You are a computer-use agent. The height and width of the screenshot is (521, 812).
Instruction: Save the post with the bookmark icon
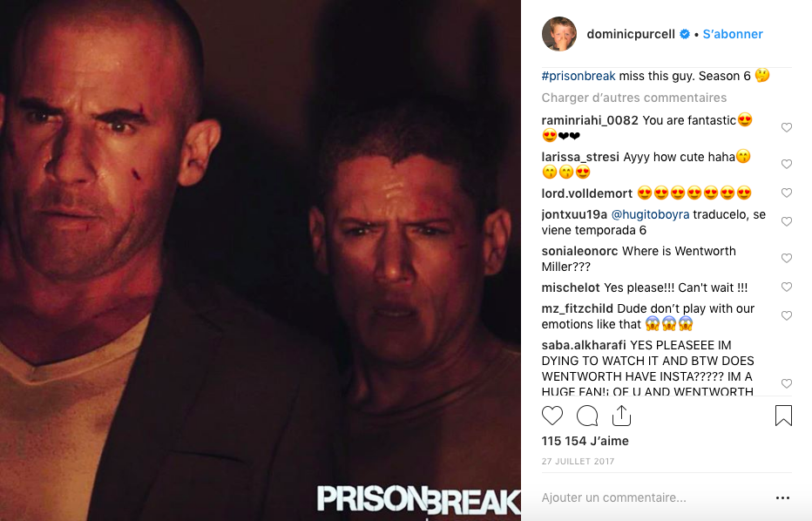pyautogui.click(x=783, y=416)
